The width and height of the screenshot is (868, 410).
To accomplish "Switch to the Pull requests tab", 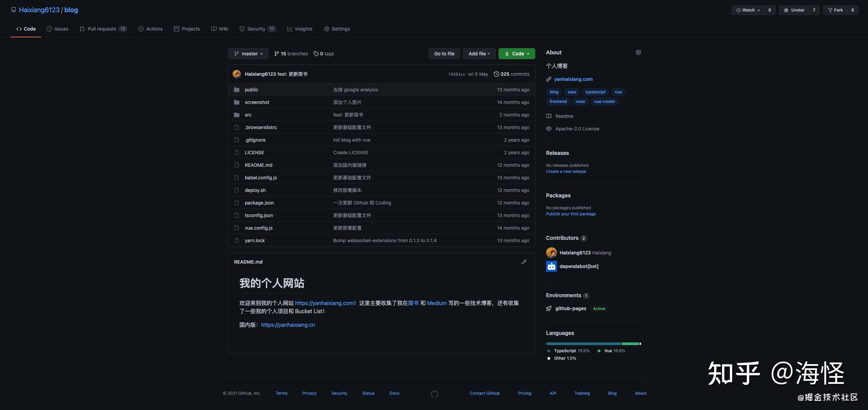I will 103,29.
